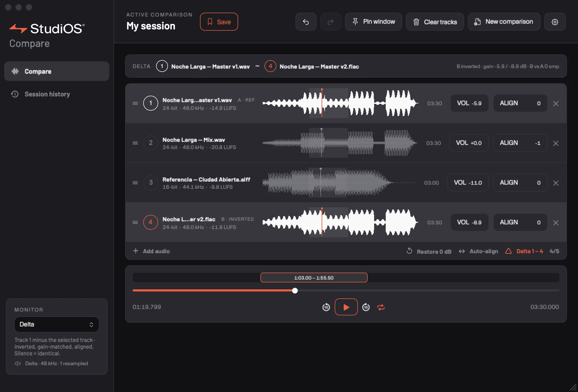
Task: Click VOL +0.0 field of Mix.wav
Action: 469,143
